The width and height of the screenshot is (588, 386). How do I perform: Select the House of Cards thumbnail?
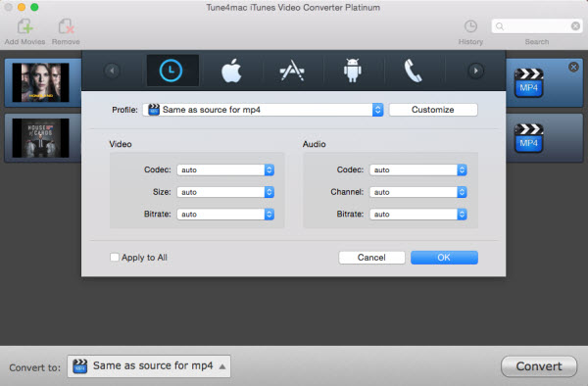click(40, 138)
